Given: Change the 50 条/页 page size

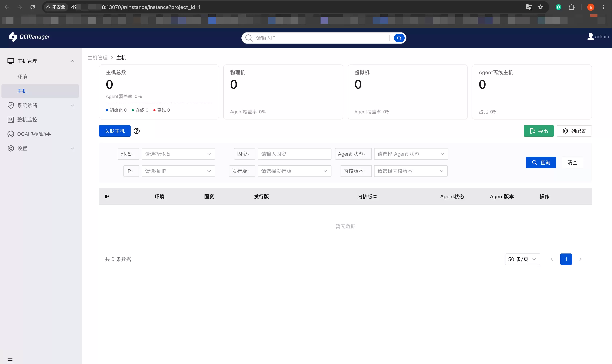Looking at the screenshot, I should [x=522, y=259].
